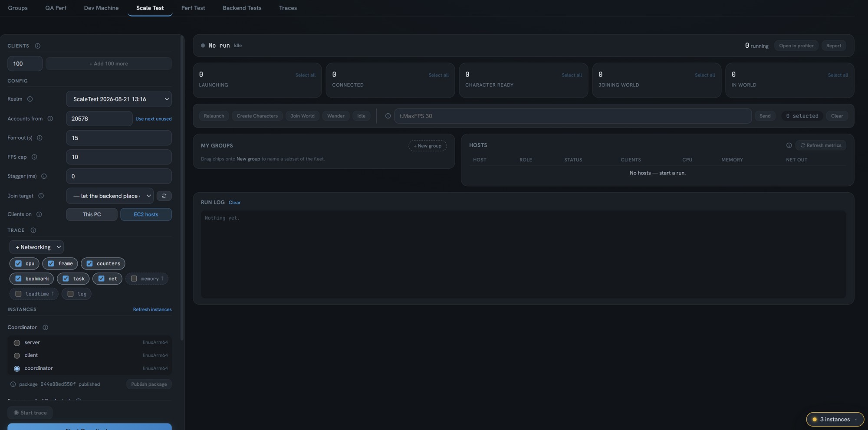Open the run Report button
The height and width of the screenshot is (430, 868).
(834, 46)
